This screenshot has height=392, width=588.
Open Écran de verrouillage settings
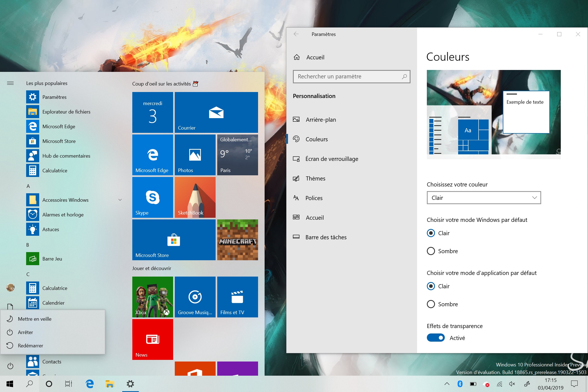(x=332, y=159)
